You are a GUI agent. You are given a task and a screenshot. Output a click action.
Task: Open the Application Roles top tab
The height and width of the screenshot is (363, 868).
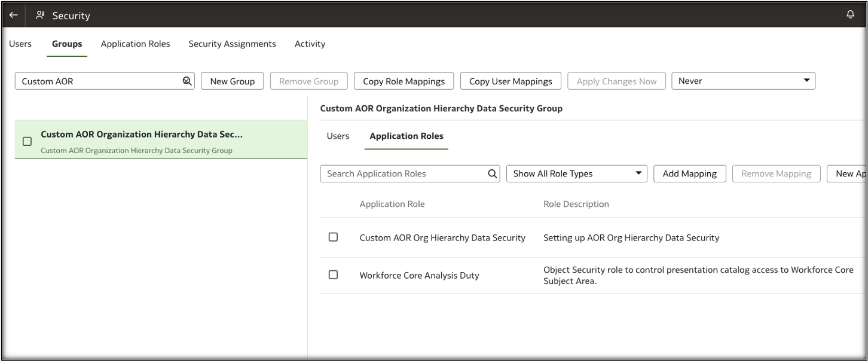135,44
